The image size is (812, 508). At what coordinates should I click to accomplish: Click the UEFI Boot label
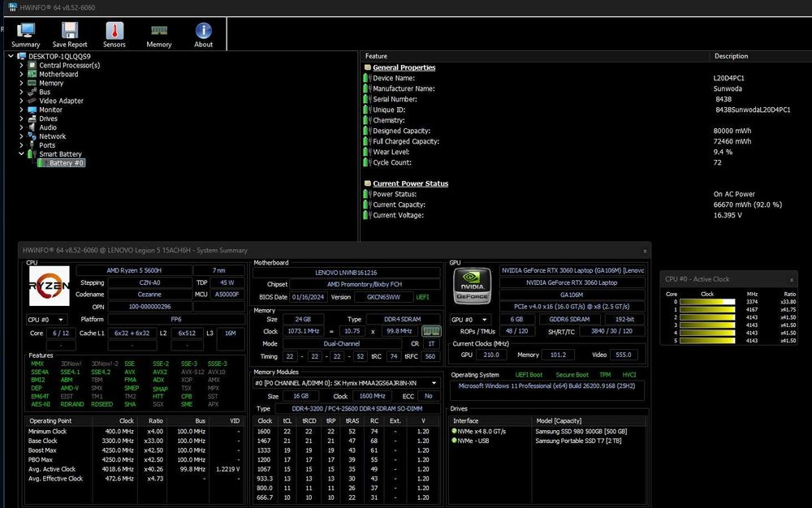coord(529,375)
